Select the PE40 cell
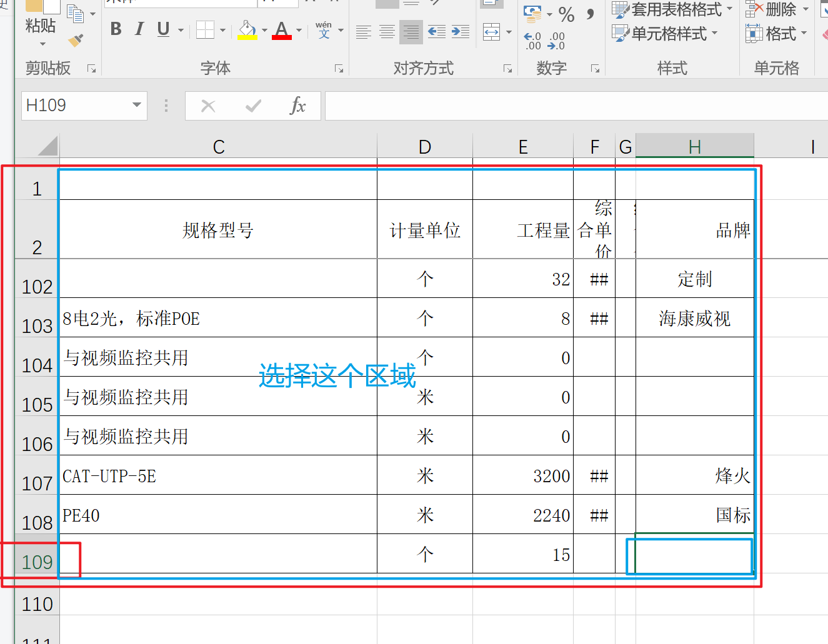 pos(218,515)
